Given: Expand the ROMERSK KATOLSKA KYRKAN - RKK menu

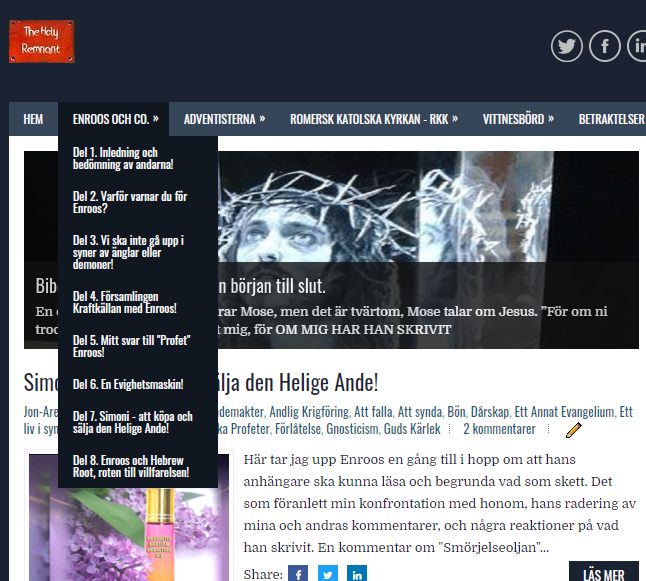Looking at the screenshot, I should pos(374,119).
